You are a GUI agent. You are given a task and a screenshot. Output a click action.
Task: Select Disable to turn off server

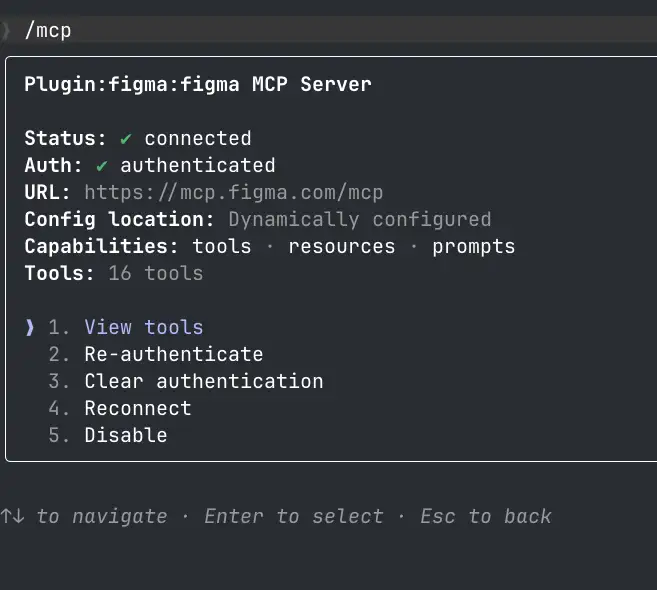coord(125,435)
